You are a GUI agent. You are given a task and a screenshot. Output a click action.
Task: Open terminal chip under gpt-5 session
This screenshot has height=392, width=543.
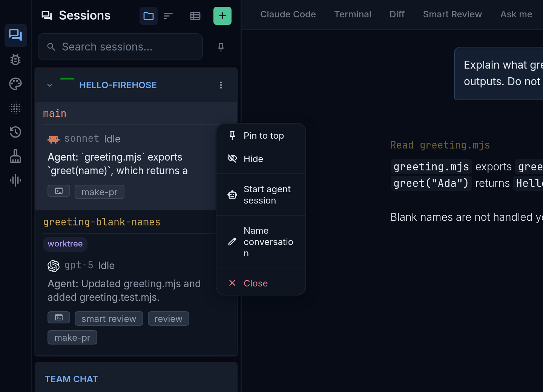[59, 317]
